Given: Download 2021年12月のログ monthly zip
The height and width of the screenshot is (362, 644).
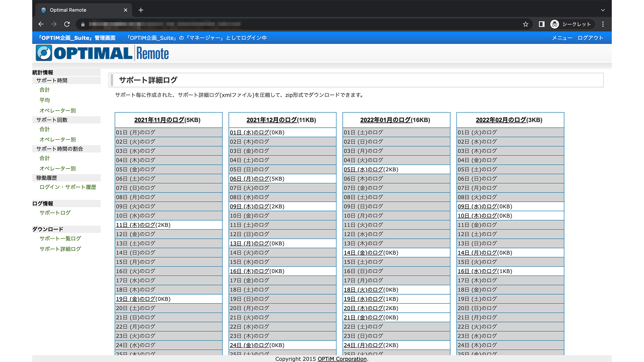Looking at the screenshot, I should [x=272, y=120].
